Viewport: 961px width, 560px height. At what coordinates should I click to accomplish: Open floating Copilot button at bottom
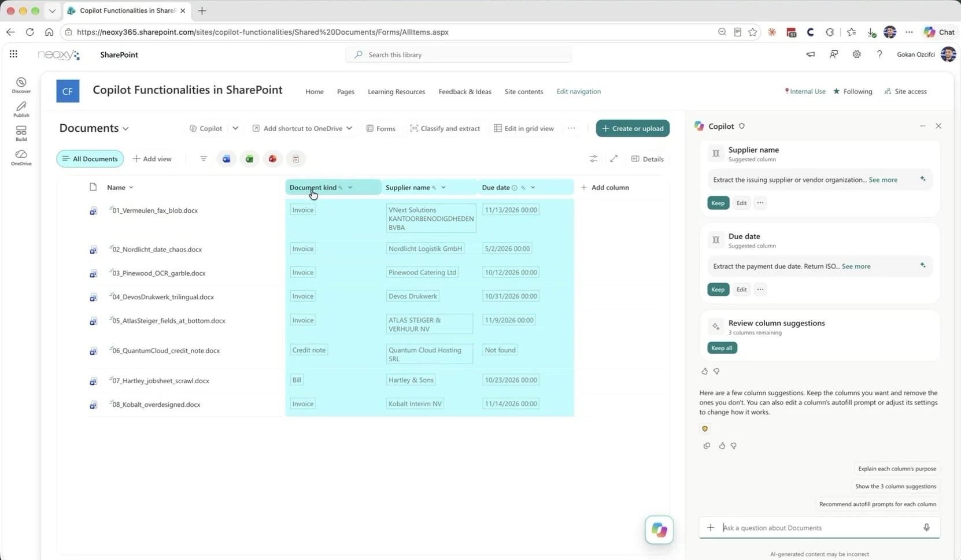(659, 530)
